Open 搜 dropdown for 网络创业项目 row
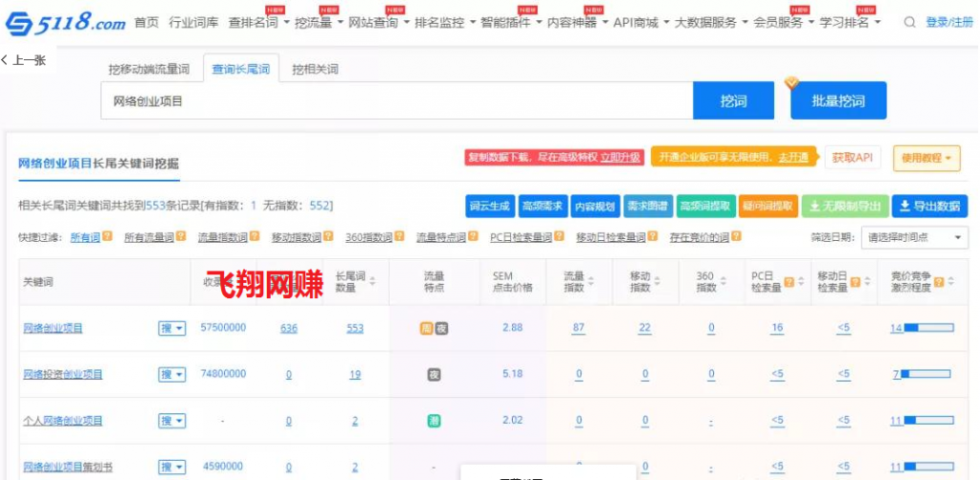The width and height of the screenshot is (980, 480). [171, 328]
